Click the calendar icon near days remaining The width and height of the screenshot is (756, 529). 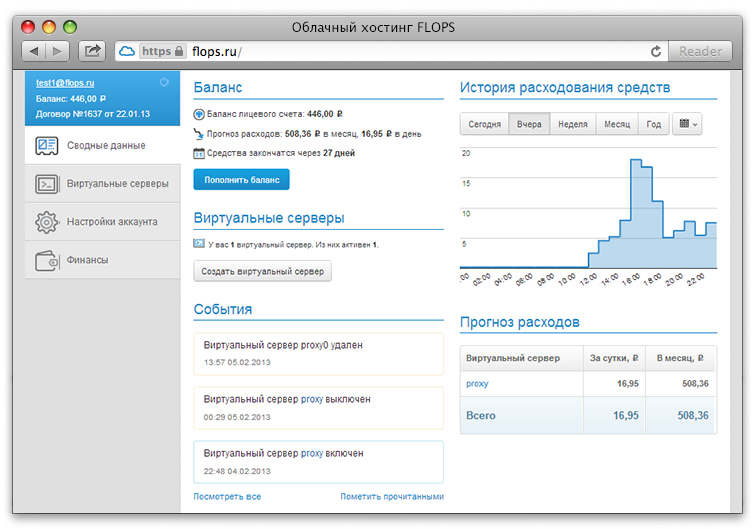point(199,153)
